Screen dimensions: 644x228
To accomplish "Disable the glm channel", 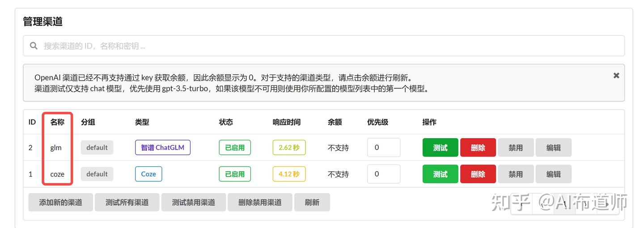I will coord(515,148).
